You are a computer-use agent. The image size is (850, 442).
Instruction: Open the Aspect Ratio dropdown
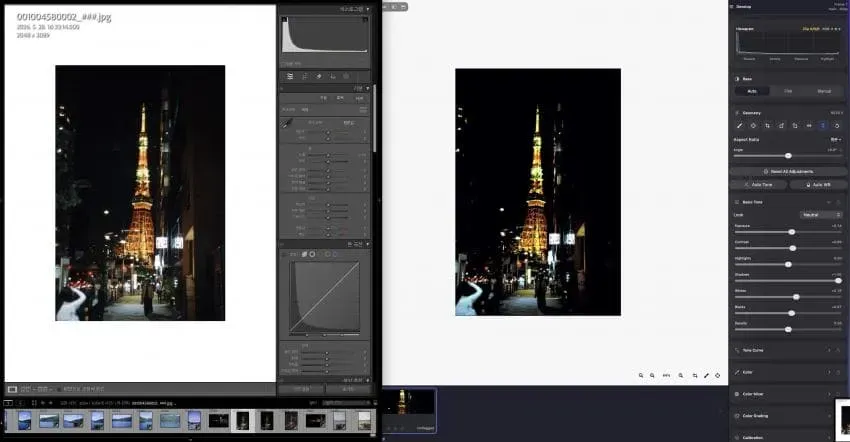click(x=835, y=139)
